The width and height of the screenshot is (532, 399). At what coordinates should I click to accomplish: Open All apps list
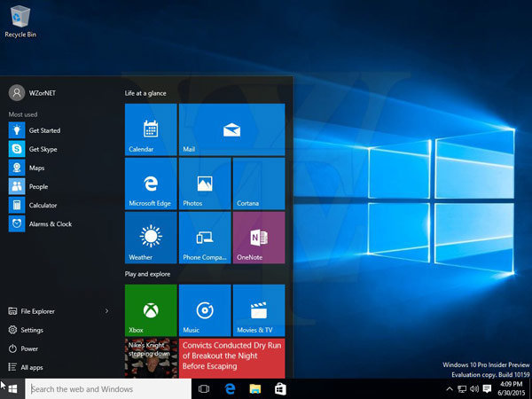pyautogui.click(x=31, y=367)
